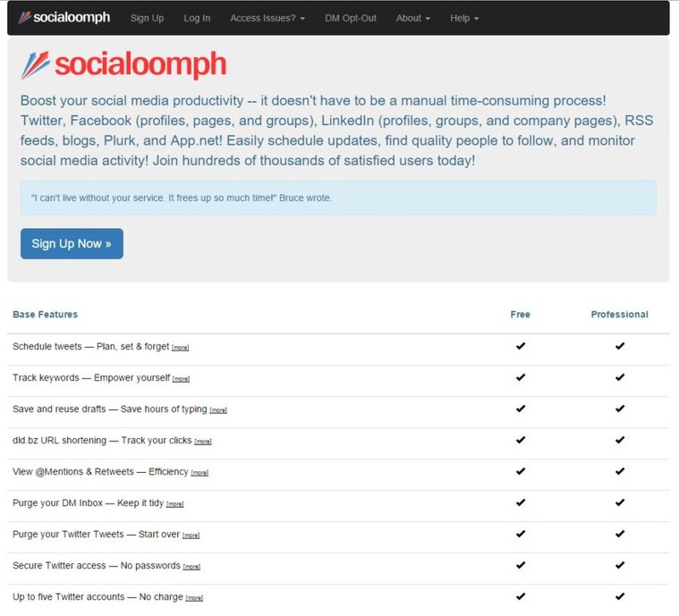Click the 'Boost your social media productivity' paragraph

tap(337, 131)
